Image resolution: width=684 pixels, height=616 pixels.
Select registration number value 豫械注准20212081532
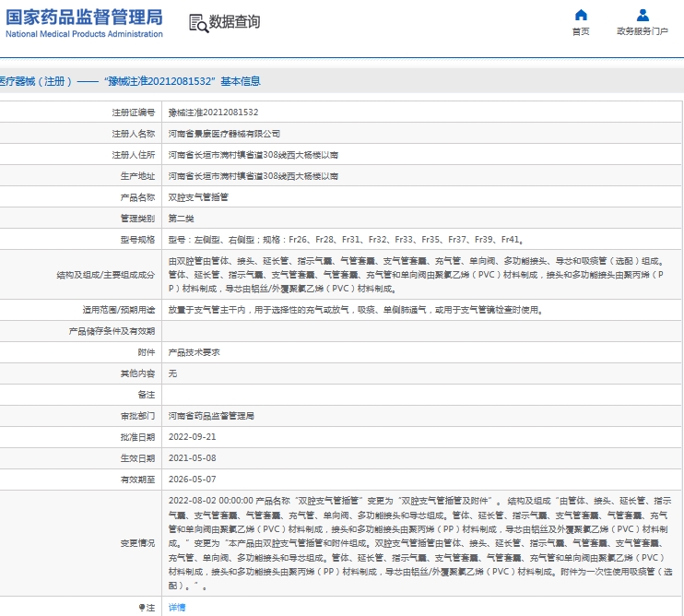213,113
